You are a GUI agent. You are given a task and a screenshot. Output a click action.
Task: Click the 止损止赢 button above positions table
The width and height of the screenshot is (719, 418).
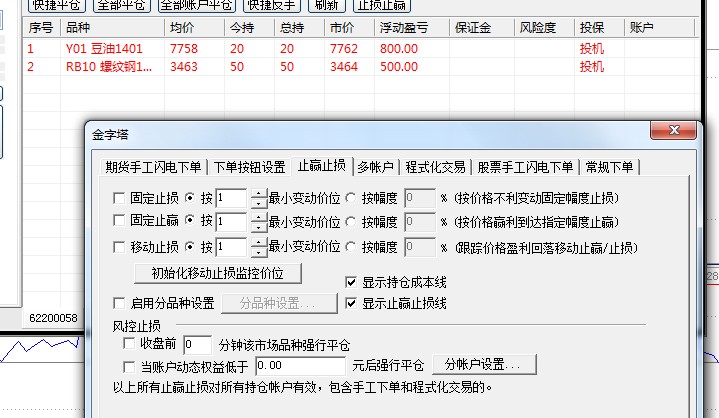pyautogui.click(x=380, y=5)
